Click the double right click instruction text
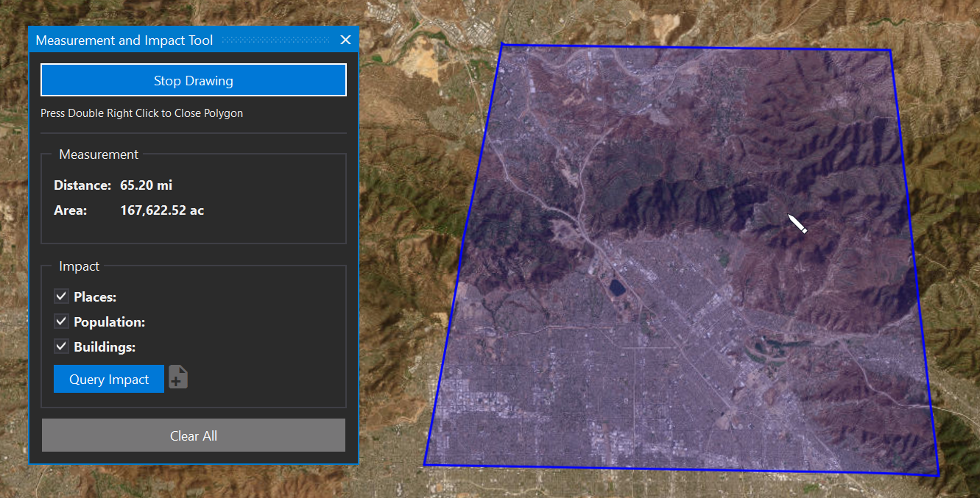The image size is (980, 498). [x=141, y=113]
